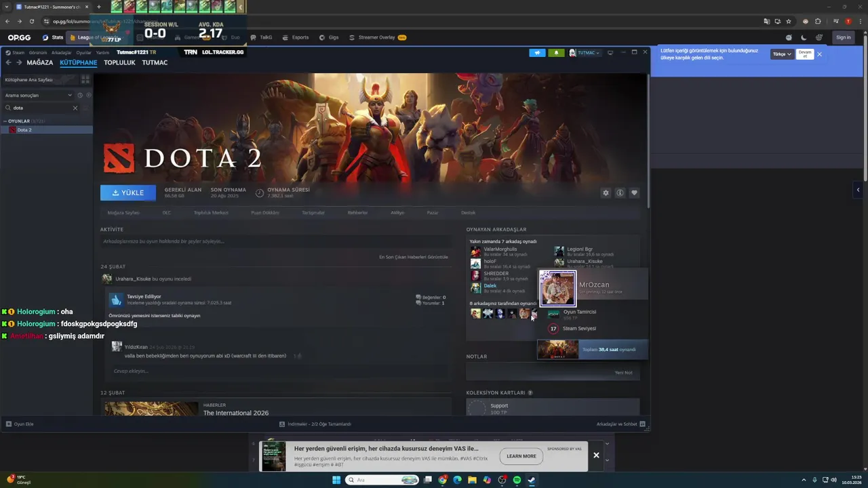The height and width of the screenshot is (488, 868).
Task: Go back with Steam back arrow
Action: [x=8, y=62]
